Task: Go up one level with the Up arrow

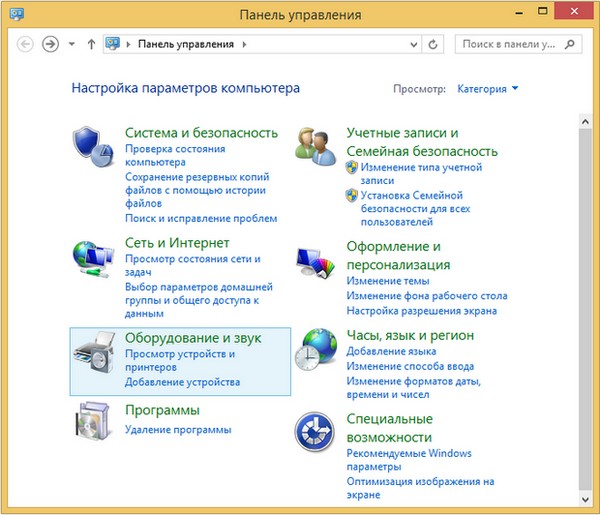Action: [91, 44]
